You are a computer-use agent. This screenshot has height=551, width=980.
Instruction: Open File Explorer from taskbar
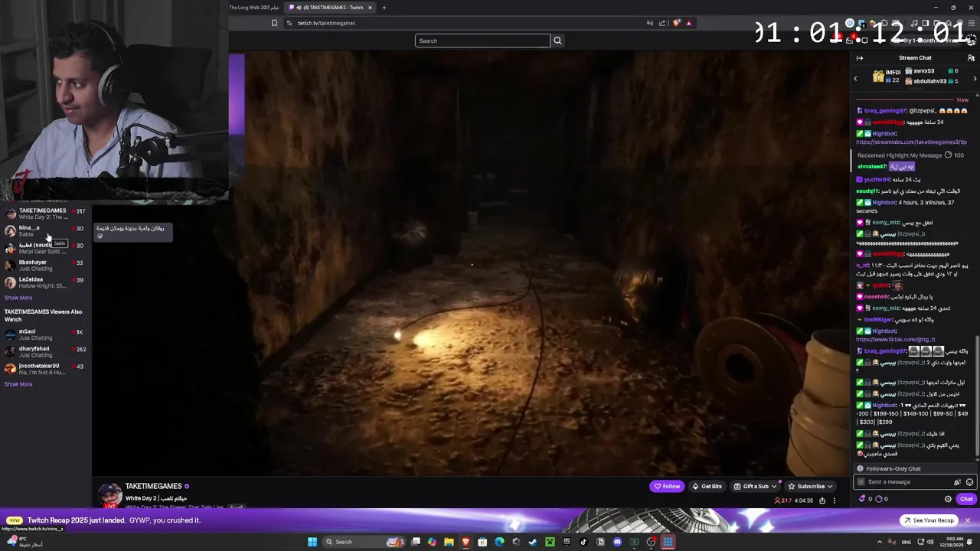tap(449, 542)
